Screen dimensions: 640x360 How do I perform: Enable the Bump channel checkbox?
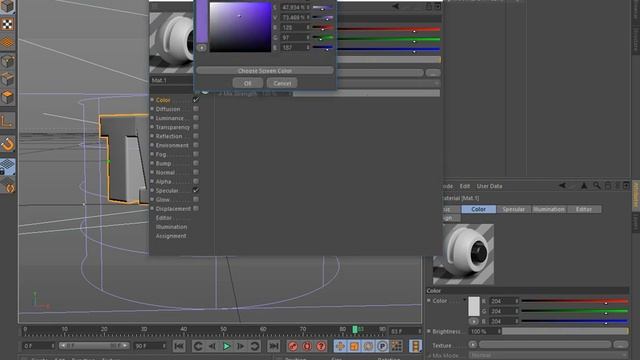click(x=196, y=163)
